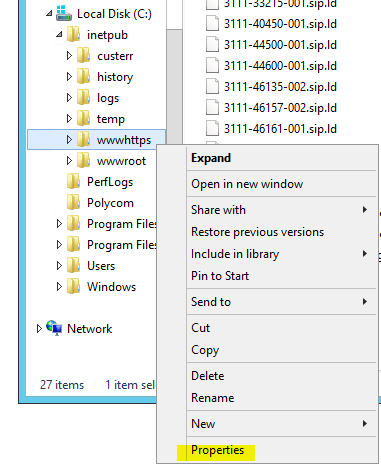381x464 pixels.
Task: Click the wwwroot folder icon
Action: tap(83, 161)
